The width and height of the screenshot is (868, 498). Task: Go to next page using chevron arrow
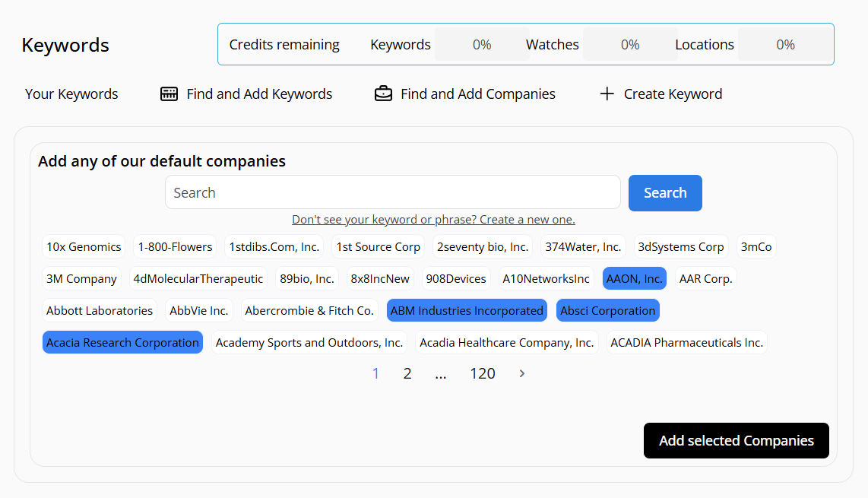click(x=522, y=373)
